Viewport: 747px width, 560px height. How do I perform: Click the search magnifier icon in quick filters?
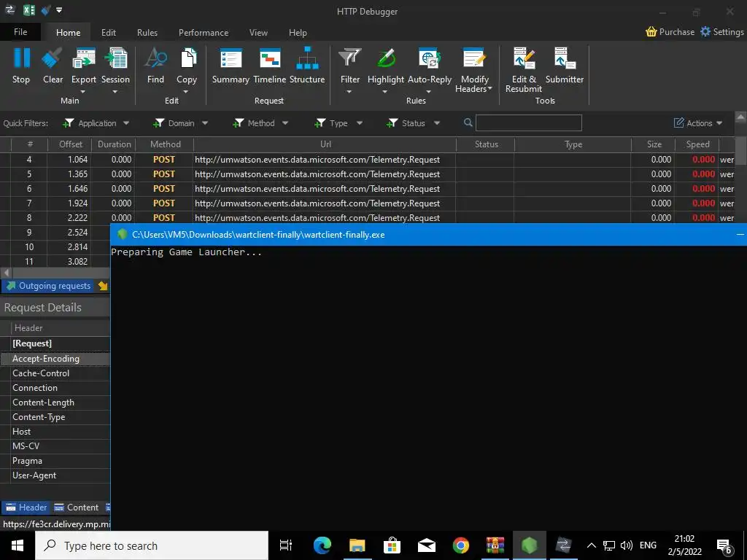[x=468, y=122]
